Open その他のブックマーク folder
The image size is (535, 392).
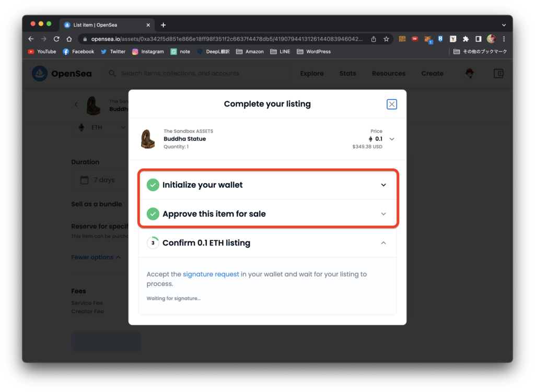[480, 52]
